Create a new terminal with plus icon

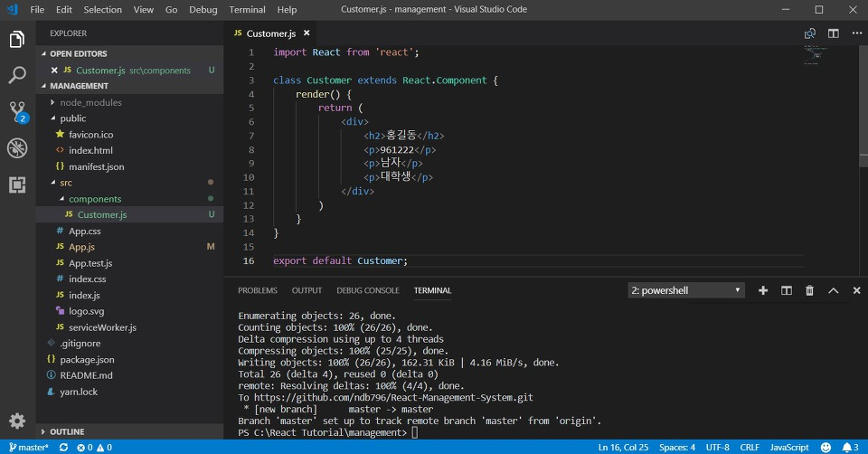[763, 290]
